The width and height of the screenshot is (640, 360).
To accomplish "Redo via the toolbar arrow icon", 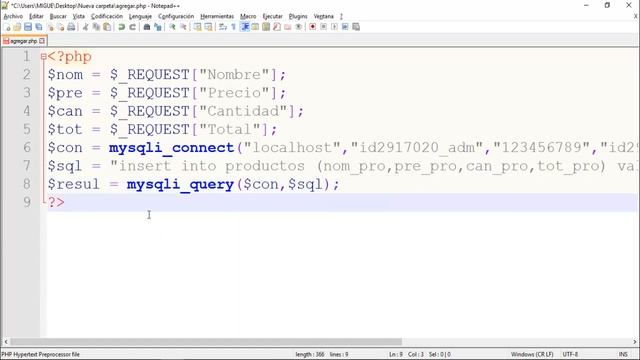I will tap(132, 27).
